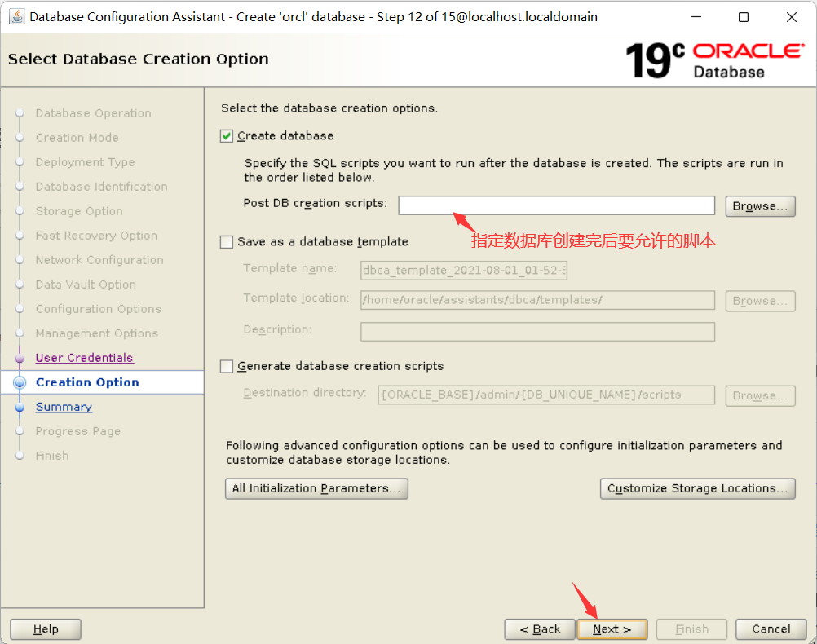
Task: Click the Post DB creation scripts field
Action: click(556, 205)
